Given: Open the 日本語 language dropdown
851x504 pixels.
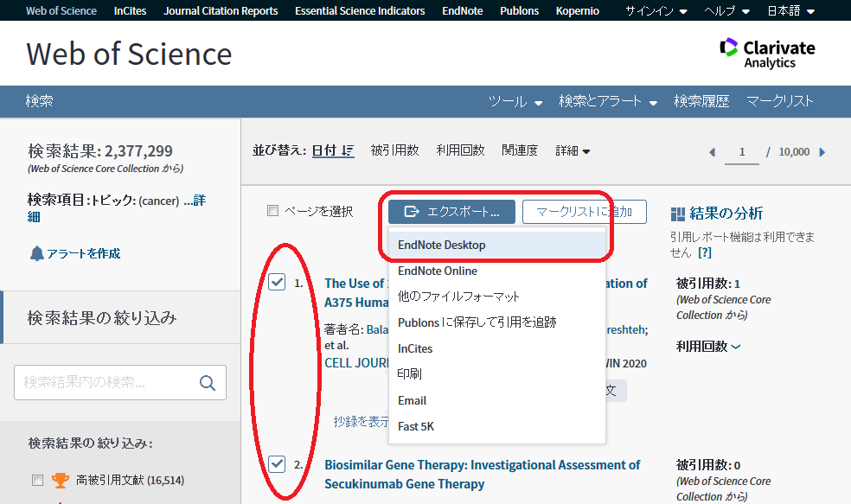Looking at the screenshot, I should [790, 11].
